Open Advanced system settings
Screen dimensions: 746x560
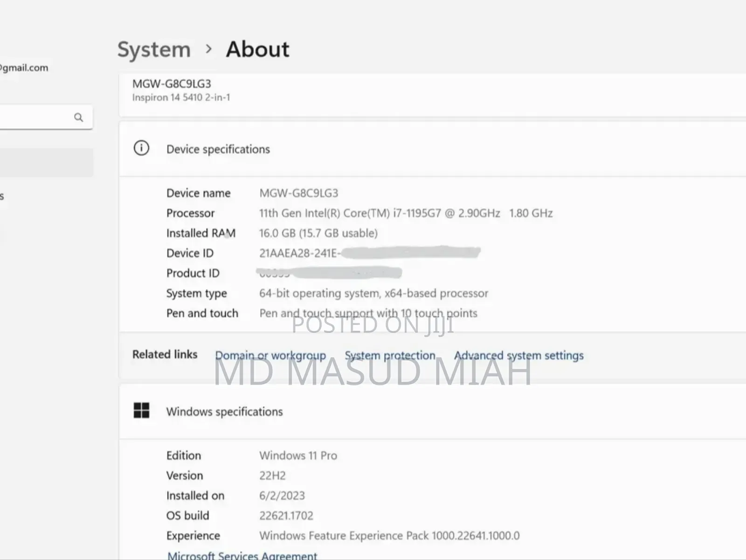pos(518,355)
